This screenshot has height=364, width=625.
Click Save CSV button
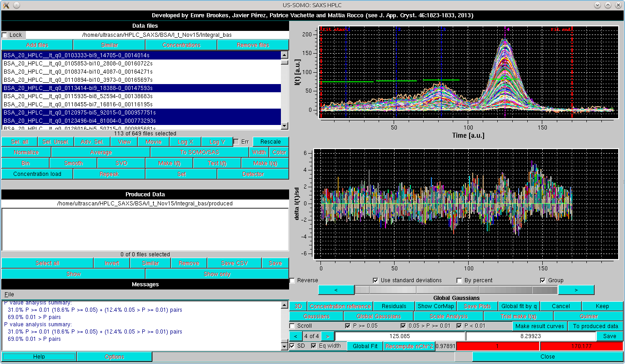[x=234, y=263]
